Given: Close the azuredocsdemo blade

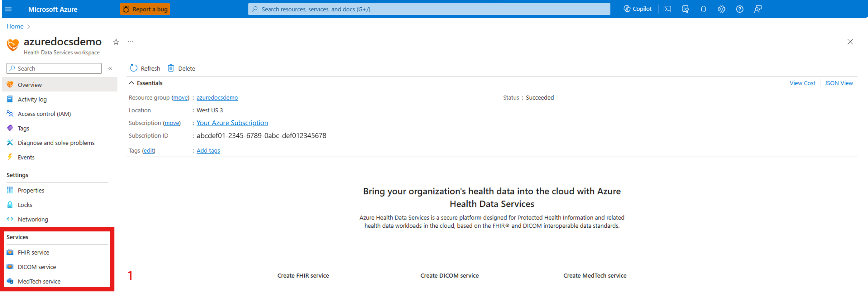Looking at the screenshot, I should (850, 42).
